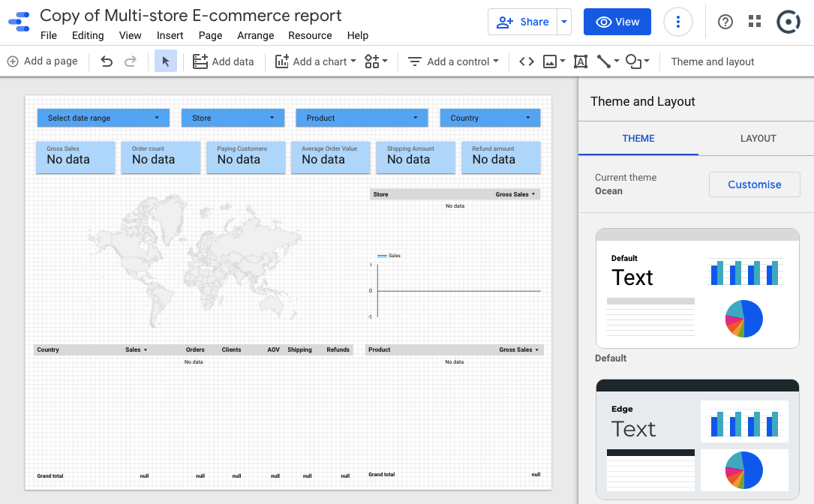Screen dimensions: 814x504
Task: Click the insert image icon
Action: tap(550, 61)
